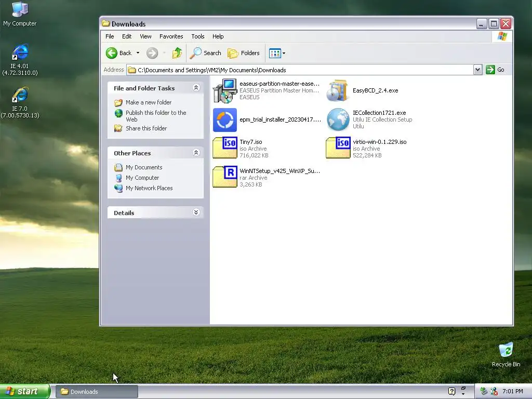Open the Back history dropdown arrow
The width and height of the screenshot is (532, 399).
tap(138, 53)
